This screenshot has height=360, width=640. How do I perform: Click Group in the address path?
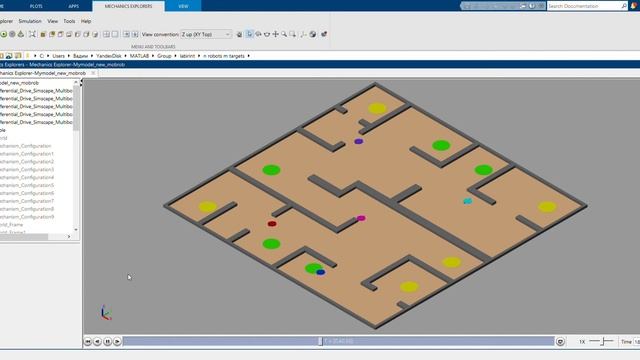tap(164, 56)
